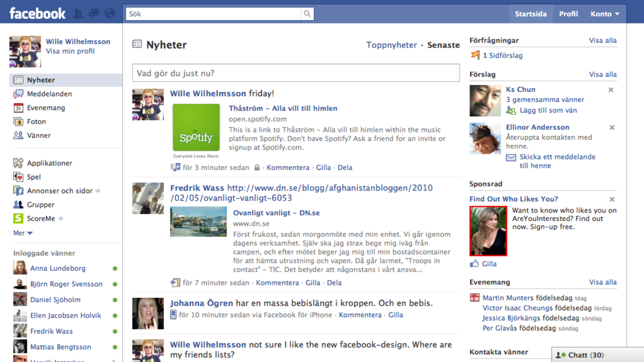Open Meddelanden via its speech bubble icon
The width and height of the screenshot is (644, 362).
click(x=17, y=94)
